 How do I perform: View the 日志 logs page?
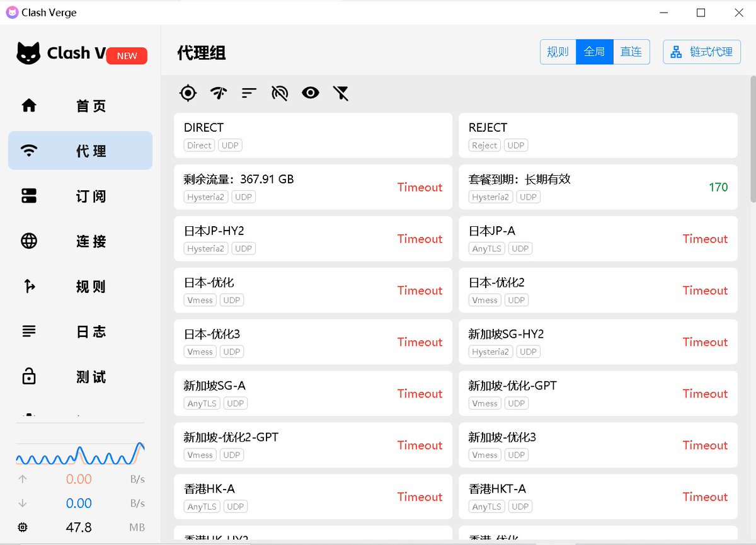[80, 331]
